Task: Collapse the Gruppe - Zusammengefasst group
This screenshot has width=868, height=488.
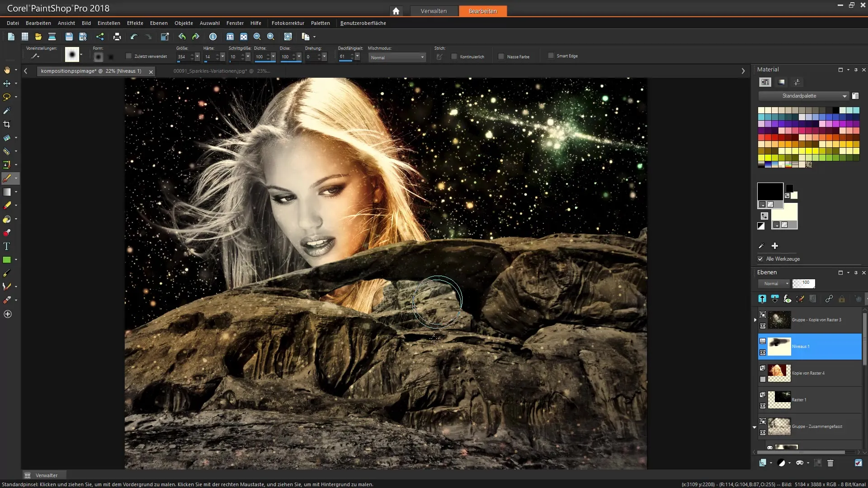Action: click(x=755, y=427)
